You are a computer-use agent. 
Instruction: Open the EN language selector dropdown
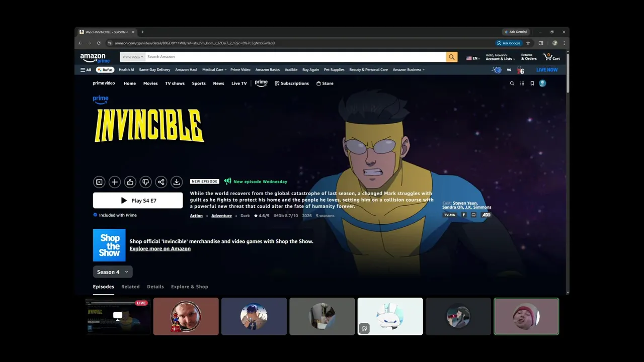[x=473, y=58]
